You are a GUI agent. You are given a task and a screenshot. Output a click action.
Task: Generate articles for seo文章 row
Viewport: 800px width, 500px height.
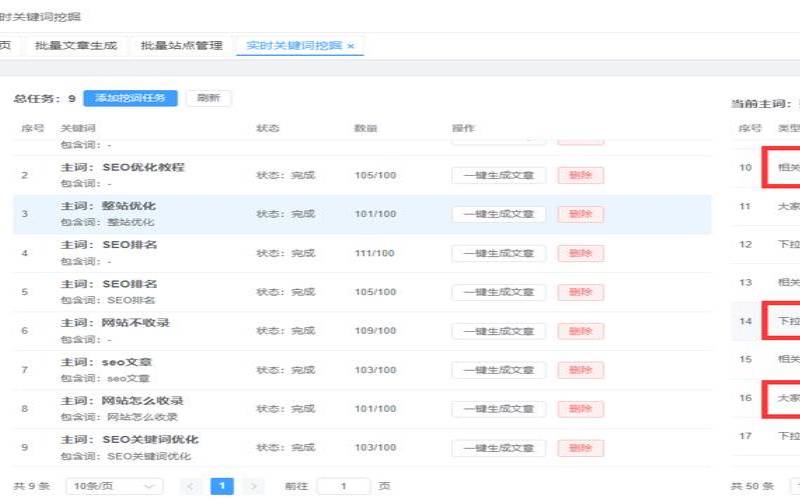tap(498, 370)
